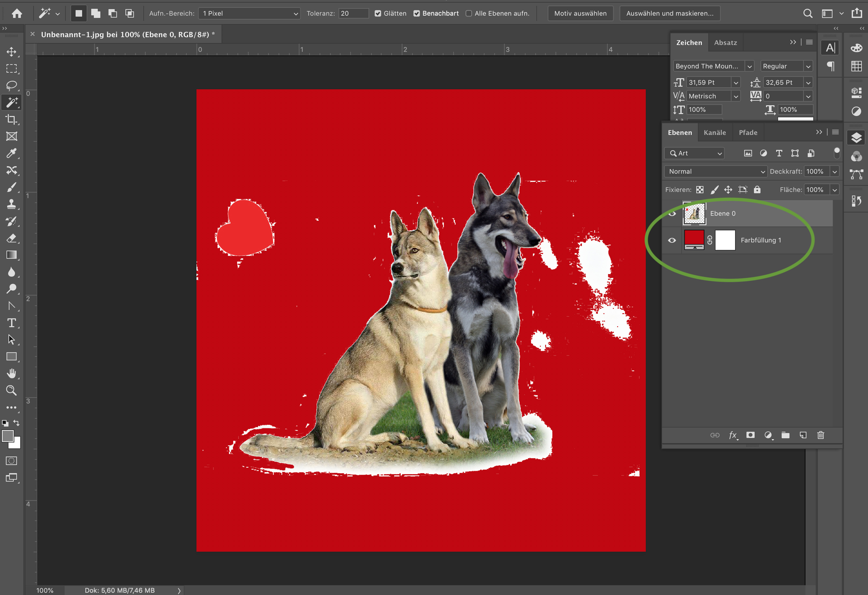The width and height of the screenshot is (868, 595).
Task: Click the foreground color swatch
Action: 7,436
